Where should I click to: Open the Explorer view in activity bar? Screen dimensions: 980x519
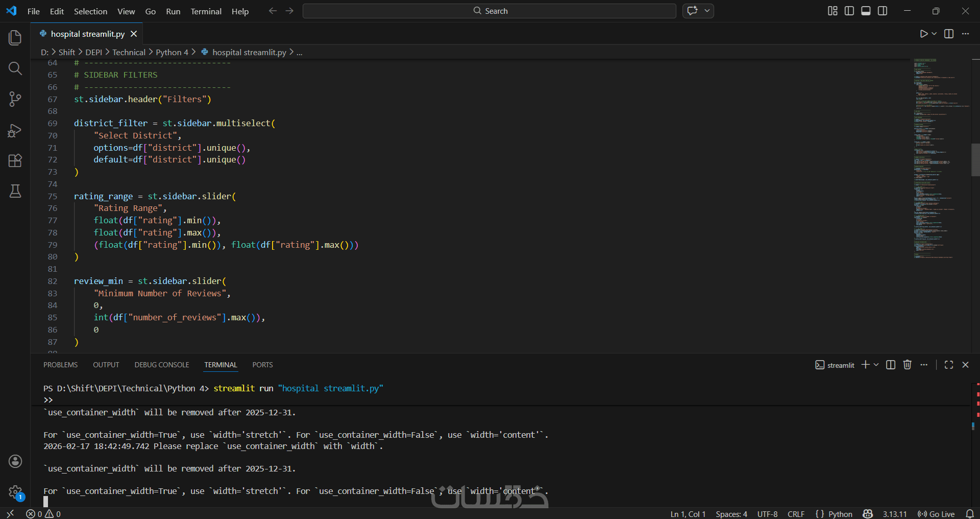15,38
